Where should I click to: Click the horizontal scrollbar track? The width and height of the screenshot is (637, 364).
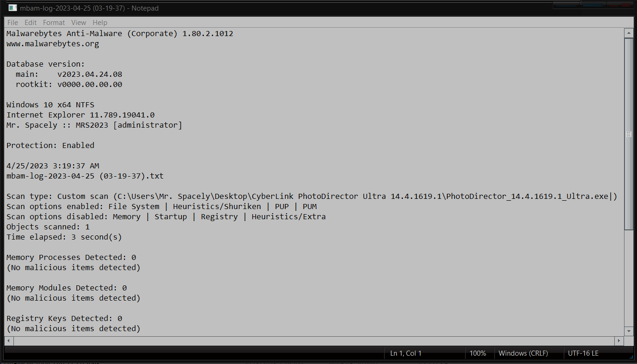pyautogui.click(x=314, y=340)
